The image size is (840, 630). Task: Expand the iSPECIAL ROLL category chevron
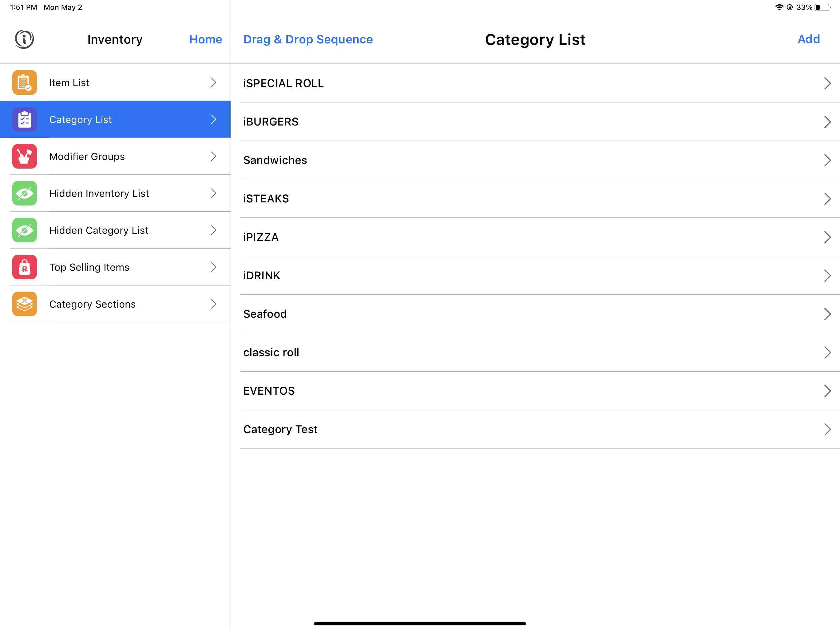827,83
